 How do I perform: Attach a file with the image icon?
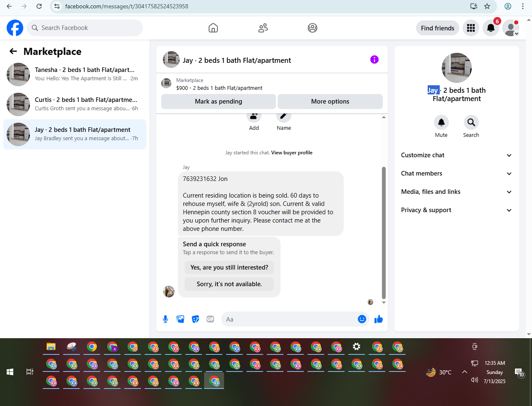point(180,319)
